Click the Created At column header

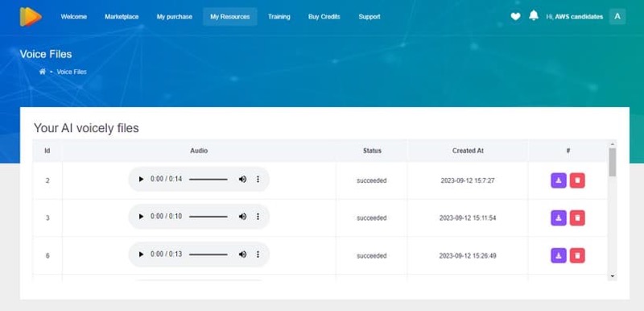click(x=468, y=151)
